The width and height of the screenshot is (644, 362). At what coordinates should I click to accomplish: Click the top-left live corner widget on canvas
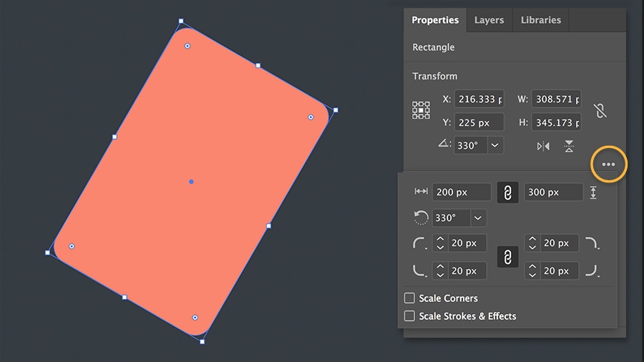coord(187,46)
